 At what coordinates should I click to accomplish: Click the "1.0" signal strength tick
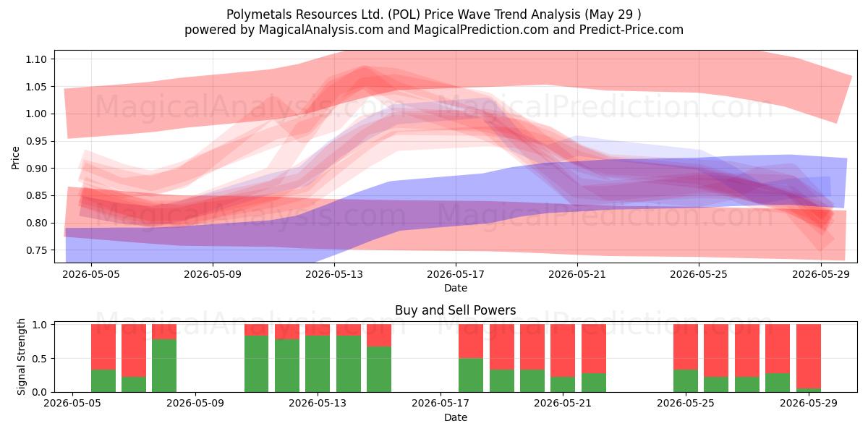[41, 325]
